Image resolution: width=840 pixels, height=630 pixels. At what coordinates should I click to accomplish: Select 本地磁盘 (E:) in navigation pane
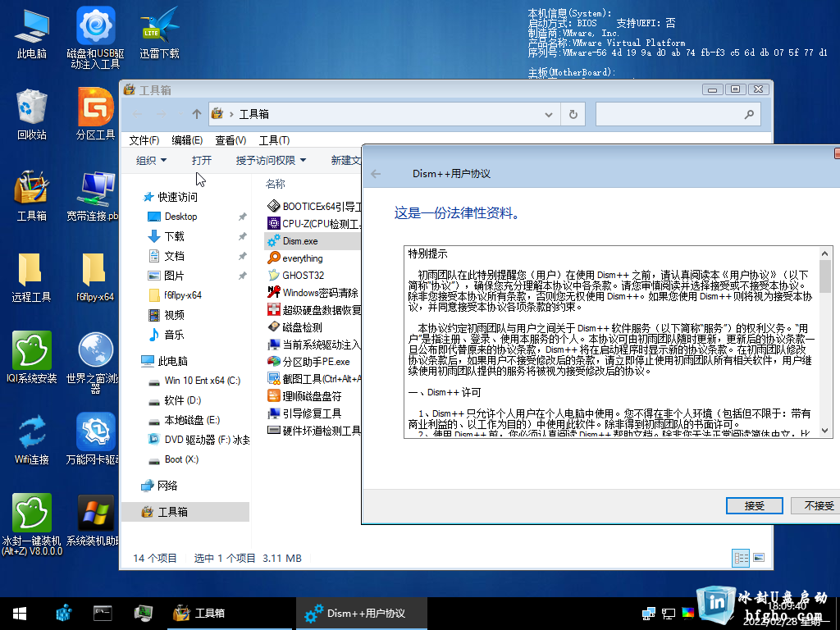185,420
